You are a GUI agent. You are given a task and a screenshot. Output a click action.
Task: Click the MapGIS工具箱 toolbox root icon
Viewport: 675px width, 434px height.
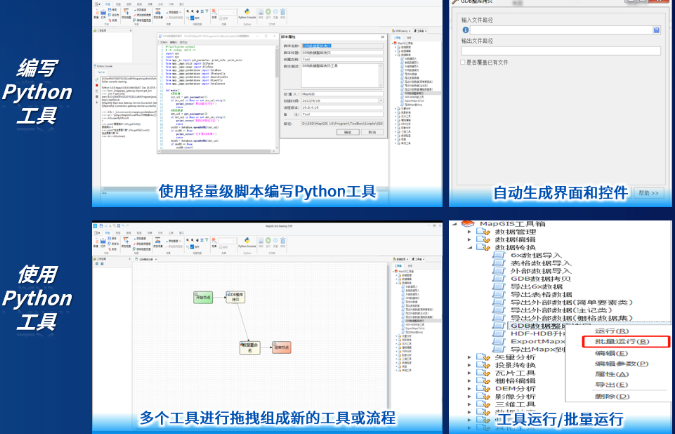(468, 223)
